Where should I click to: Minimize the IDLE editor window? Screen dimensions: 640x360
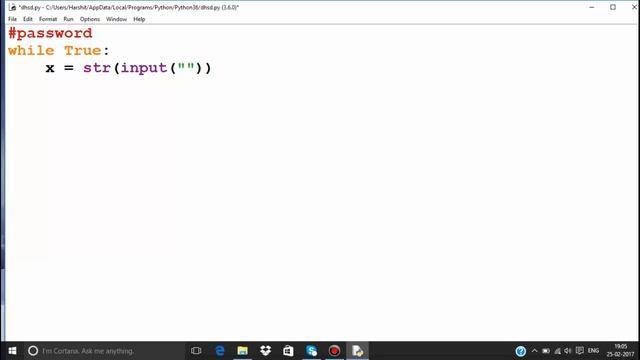click(592, 7)
